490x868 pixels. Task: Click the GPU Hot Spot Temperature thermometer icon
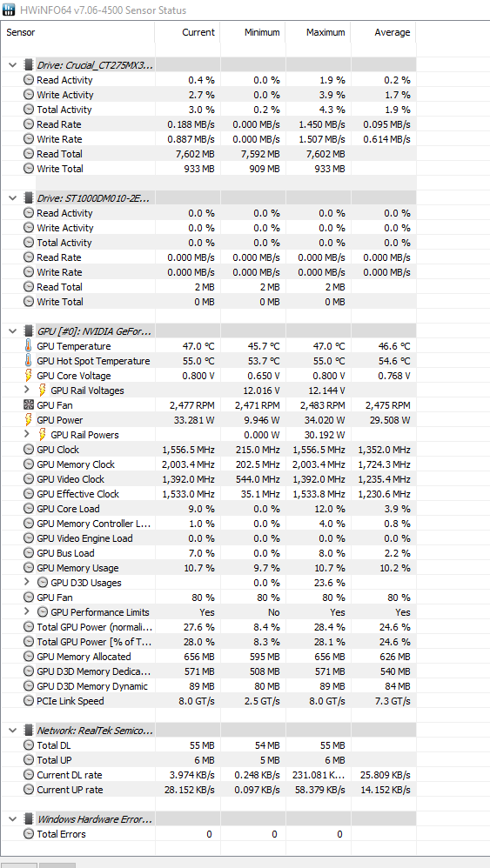28,361
